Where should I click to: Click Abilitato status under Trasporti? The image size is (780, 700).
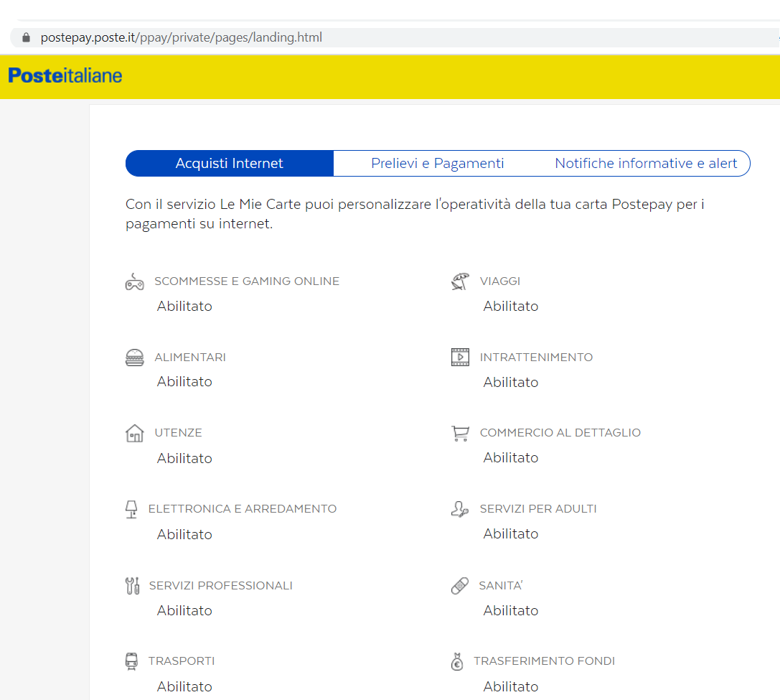(x=184, y=687)
